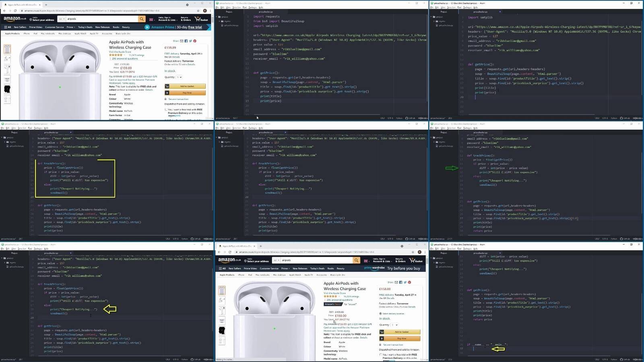Follow Visit the Apple Store link, top-left Amazon window
Viewport: 644px width, 362px height.
click(120, 52)
